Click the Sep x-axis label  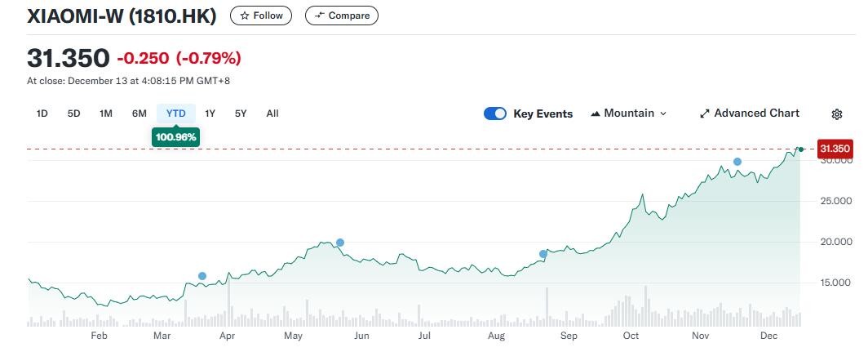point(569,336)
